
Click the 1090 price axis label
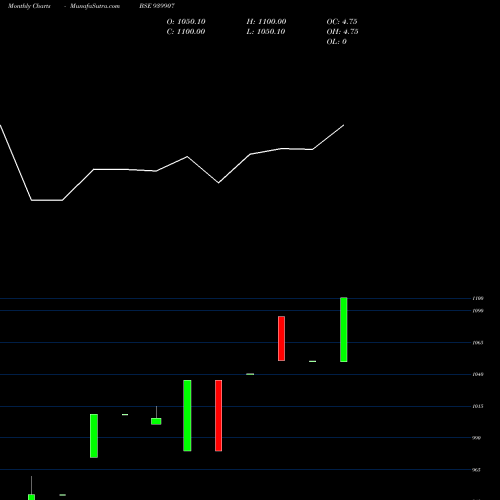click(478, 311)
